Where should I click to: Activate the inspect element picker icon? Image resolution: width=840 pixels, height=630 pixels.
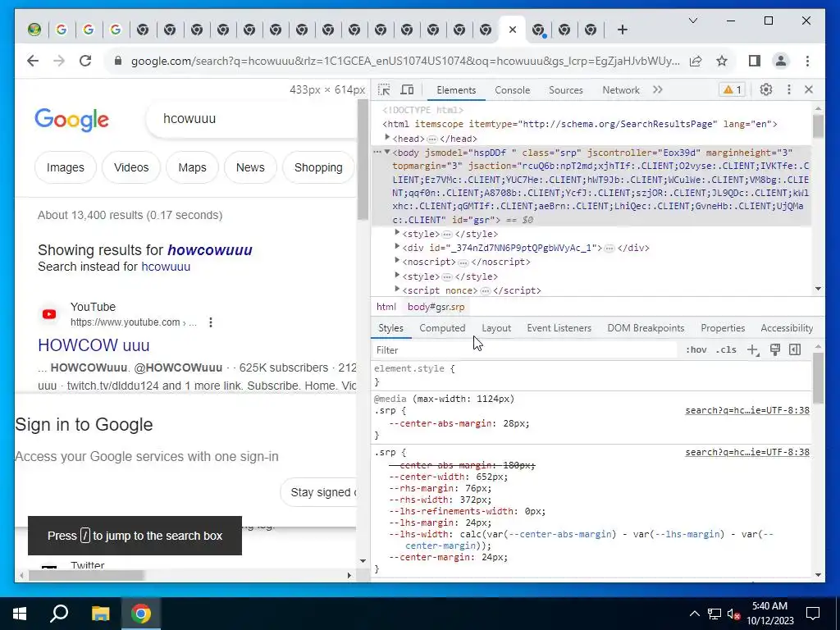coord(384,89)
